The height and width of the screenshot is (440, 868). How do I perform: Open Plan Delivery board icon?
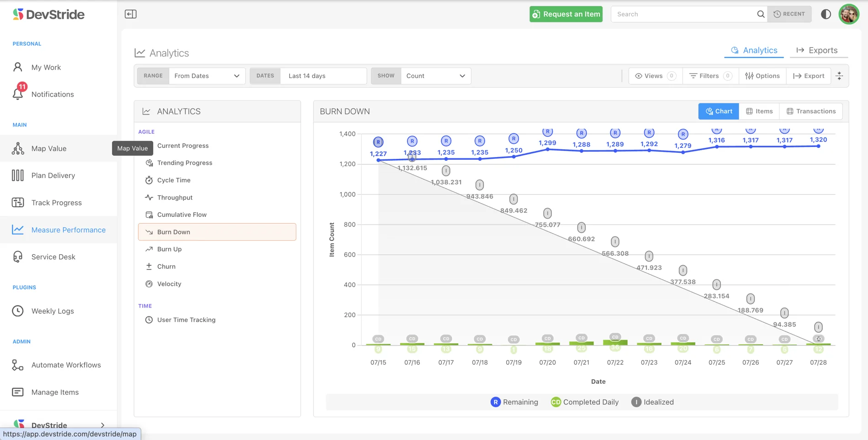(x=18, y=175)
